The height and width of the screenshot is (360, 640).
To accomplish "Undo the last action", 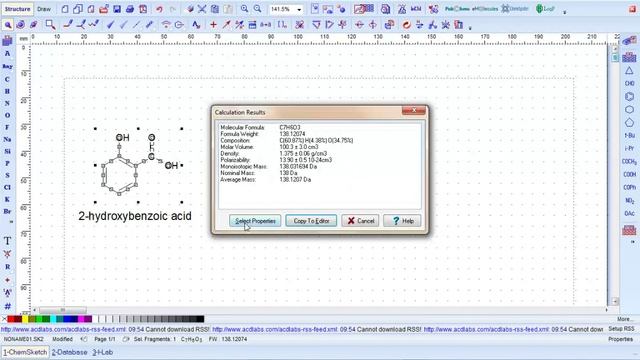I will [x=159, y=9].
